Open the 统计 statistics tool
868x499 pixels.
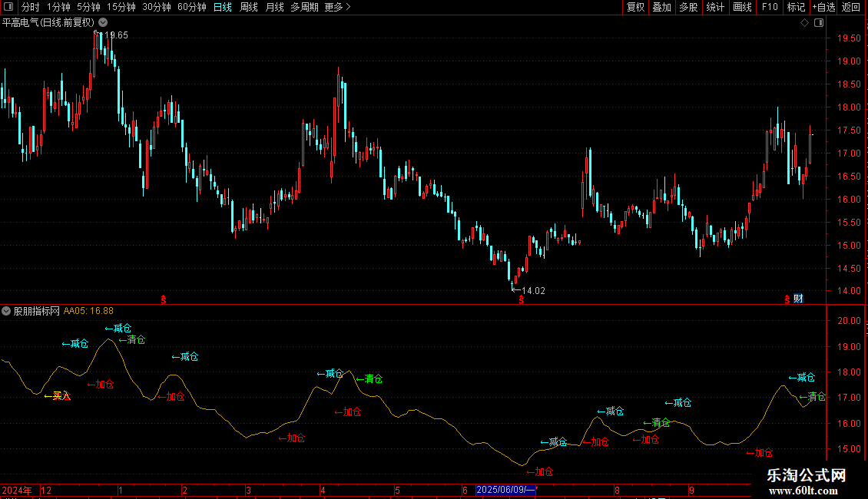715,7
